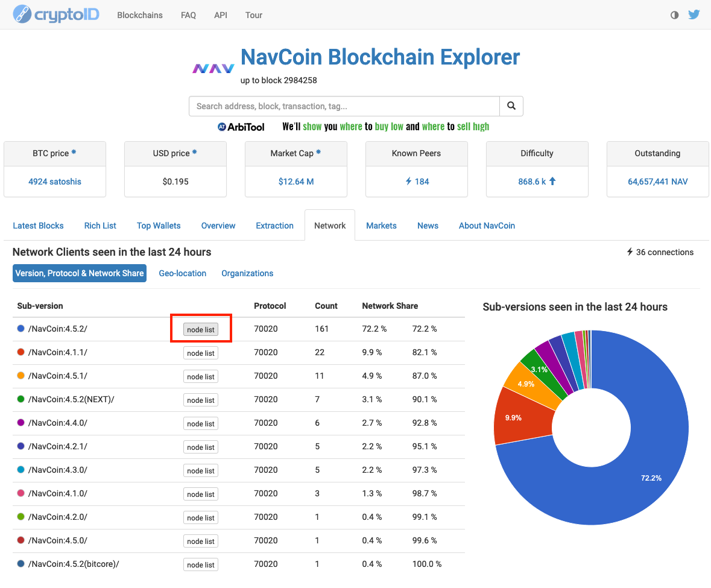
Task: Click the ArbiTool banner logo
Action: click(x=241, y=127)
